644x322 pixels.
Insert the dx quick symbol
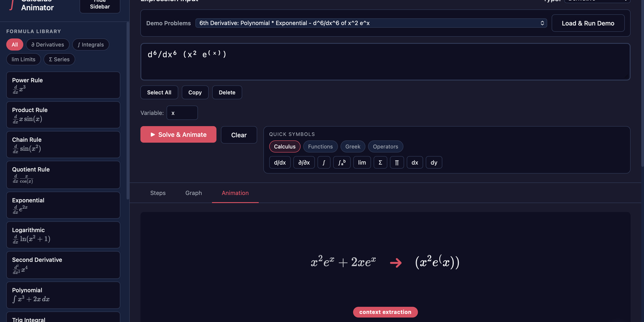click(415, 163)
